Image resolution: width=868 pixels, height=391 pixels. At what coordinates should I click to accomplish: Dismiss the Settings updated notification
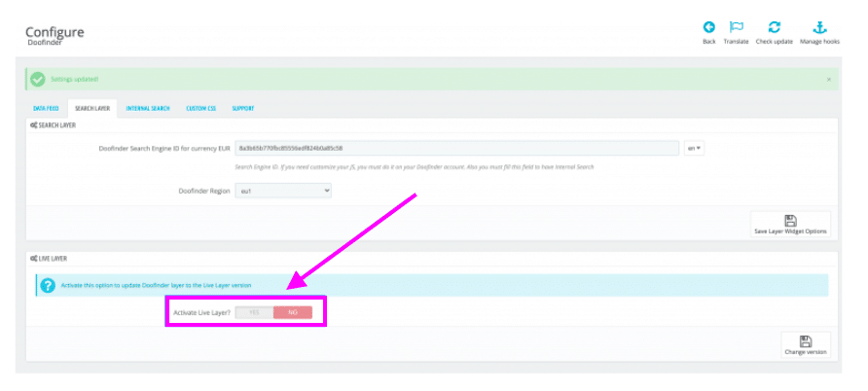click(x=829, y=80)
